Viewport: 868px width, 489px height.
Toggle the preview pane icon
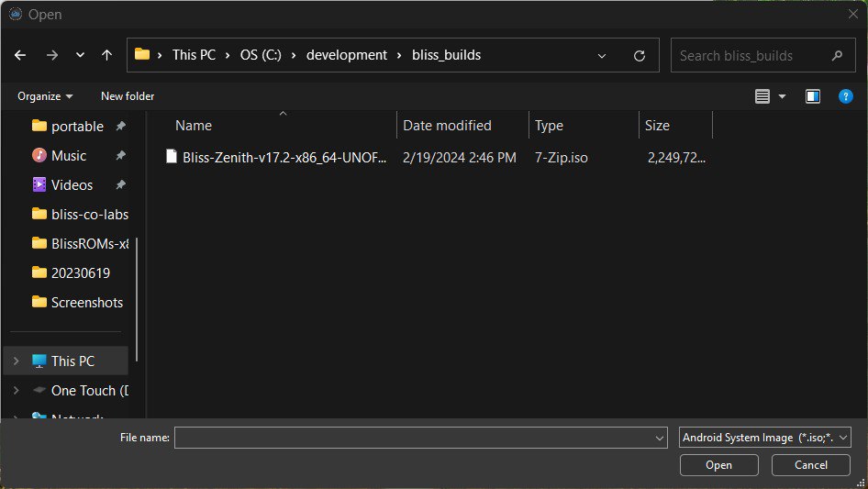pos(812,96)
